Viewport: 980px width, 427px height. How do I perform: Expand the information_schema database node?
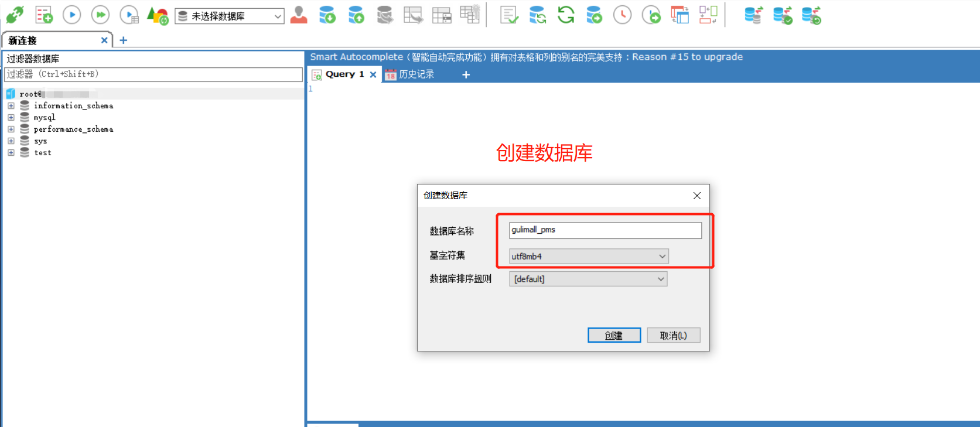pyautogui.click(x=11, y=106)
